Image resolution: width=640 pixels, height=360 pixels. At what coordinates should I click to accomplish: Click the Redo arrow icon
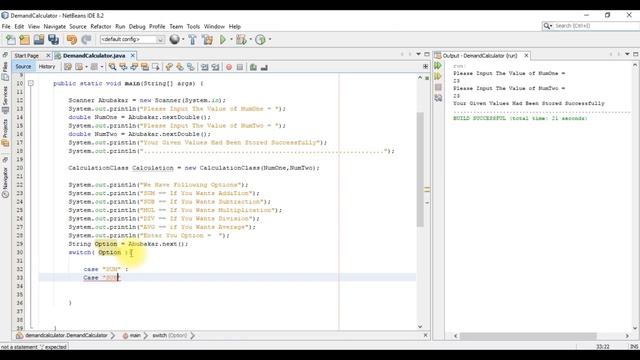(x=86, y=40)
